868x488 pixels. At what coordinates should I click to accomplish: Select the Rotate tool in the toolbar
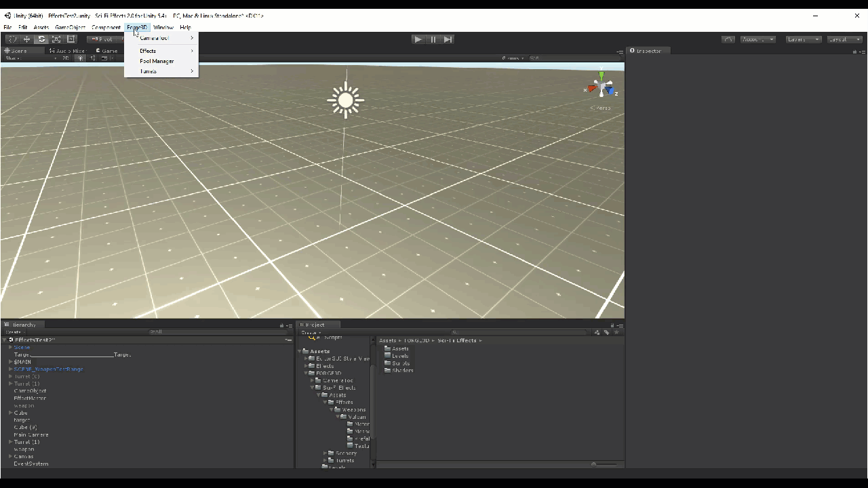[x=41, y=39]
